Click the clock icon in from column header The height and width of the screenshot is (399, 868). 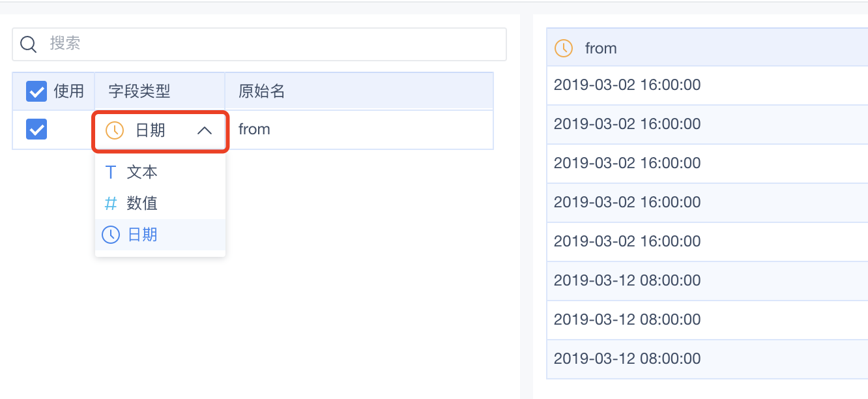click(x=563, y=48)
